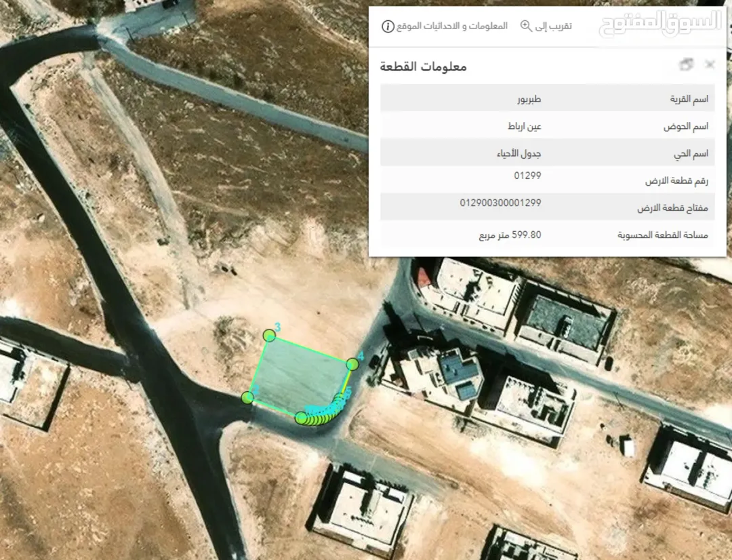Select the neighborhood value جدول الأحياء
The height and width of the screenshot is (560, 732).
pyautogui.click(x=518, y=154)
